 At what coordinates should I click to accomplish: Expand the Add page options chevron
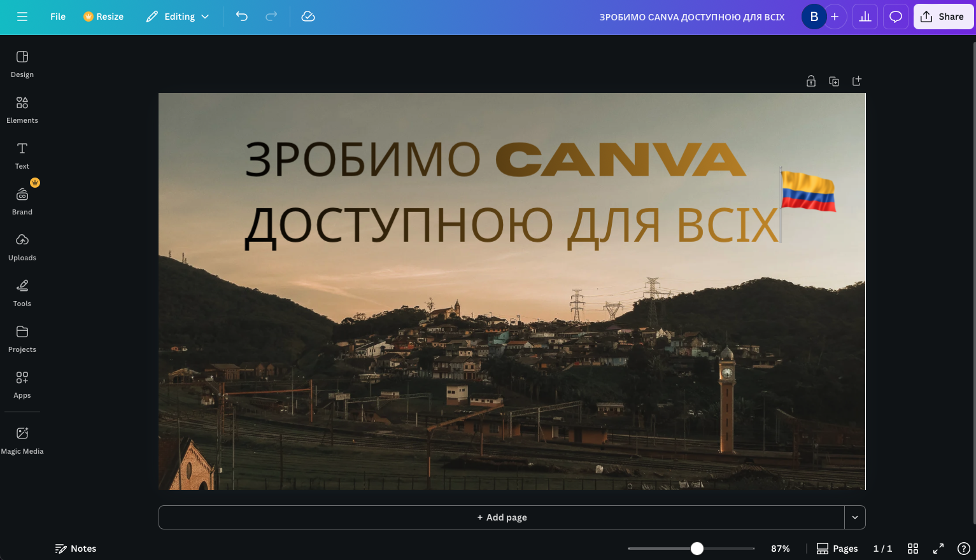[x=855, y=517]
